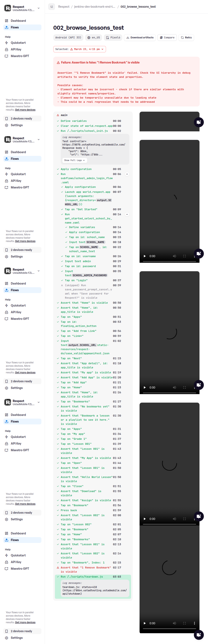Viewport: 208px width, 644px height.
Task: Open the March 23, 4:15 pm run selector
Action: coord(79,49)
